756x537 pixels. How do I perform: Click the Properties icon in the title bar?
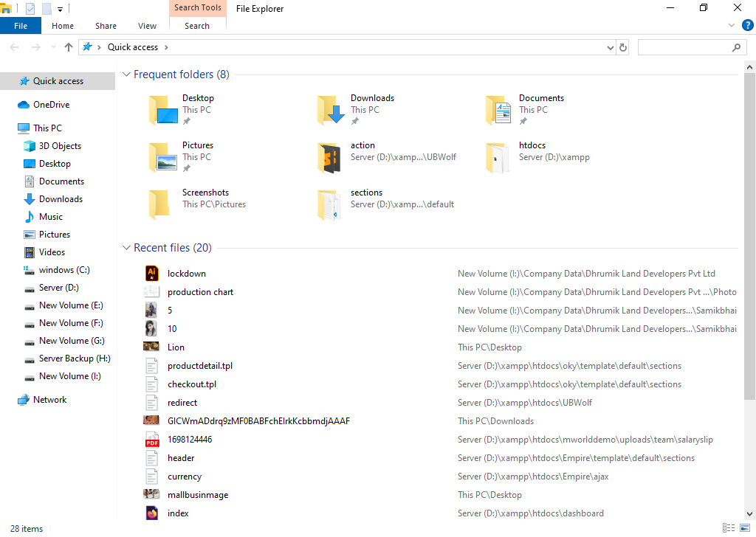click(30, 9)
